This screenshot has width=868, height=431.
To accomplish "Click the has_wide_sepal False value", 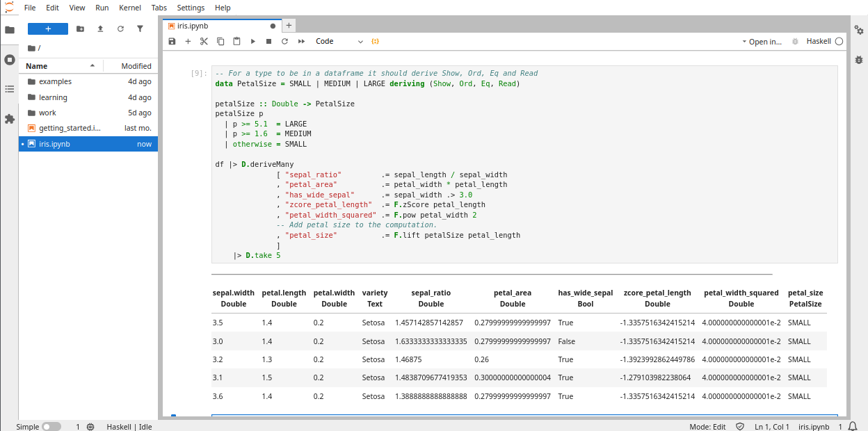I will (566, 341).
